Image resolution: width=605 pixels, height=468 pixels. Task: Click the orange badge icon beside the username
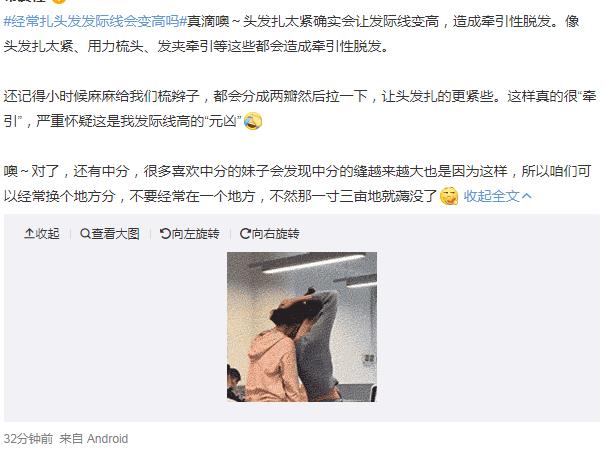[59, 1]
